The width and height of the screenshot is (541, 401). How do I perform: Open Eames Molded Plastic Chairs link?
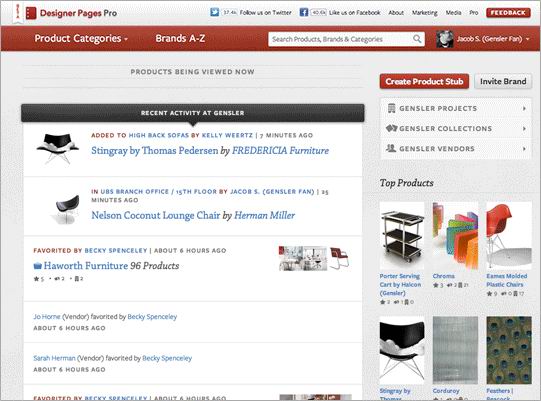coord(506,280)
